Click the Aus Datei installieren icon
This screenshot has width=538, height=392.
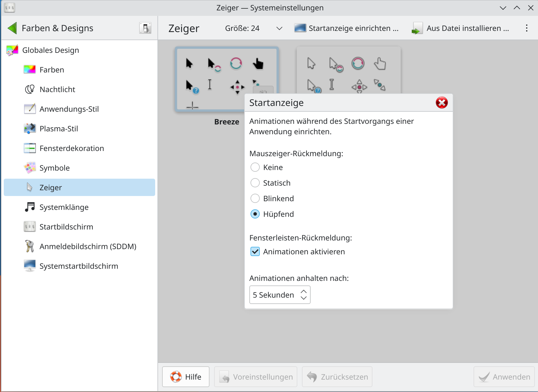tap(417, 28)
